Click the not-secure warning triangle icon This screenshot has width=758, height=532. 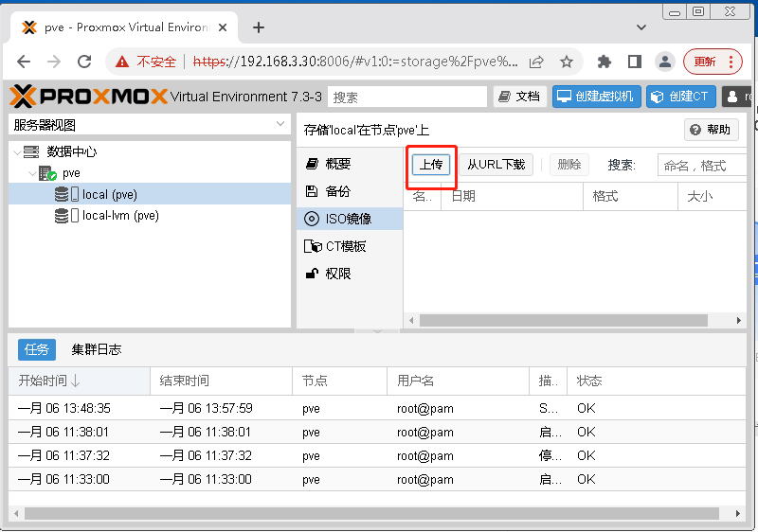[x=122, y=62]
